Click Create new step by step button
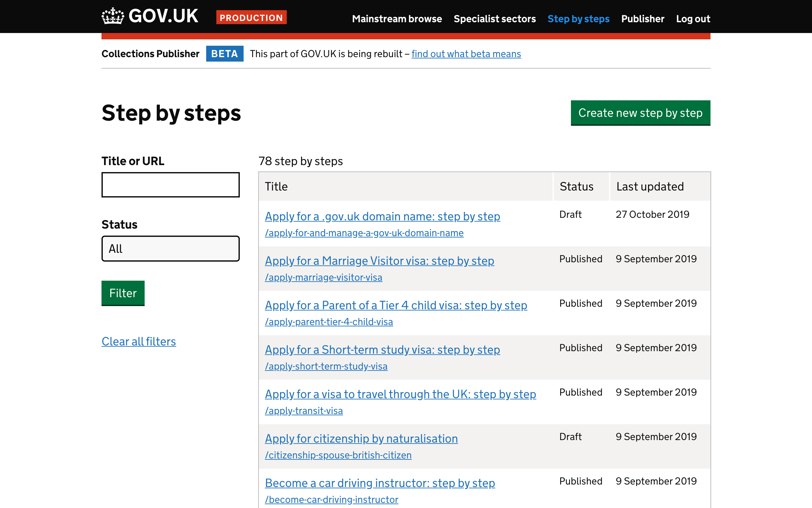812x508 pixels. click(640, 113)
